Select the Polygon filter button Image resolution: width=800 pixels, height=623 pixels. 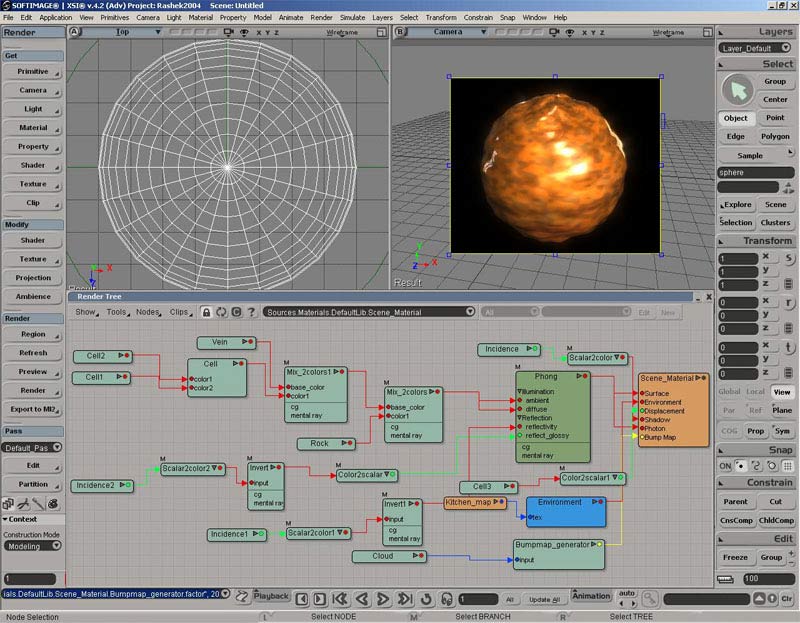click(775, 136)
